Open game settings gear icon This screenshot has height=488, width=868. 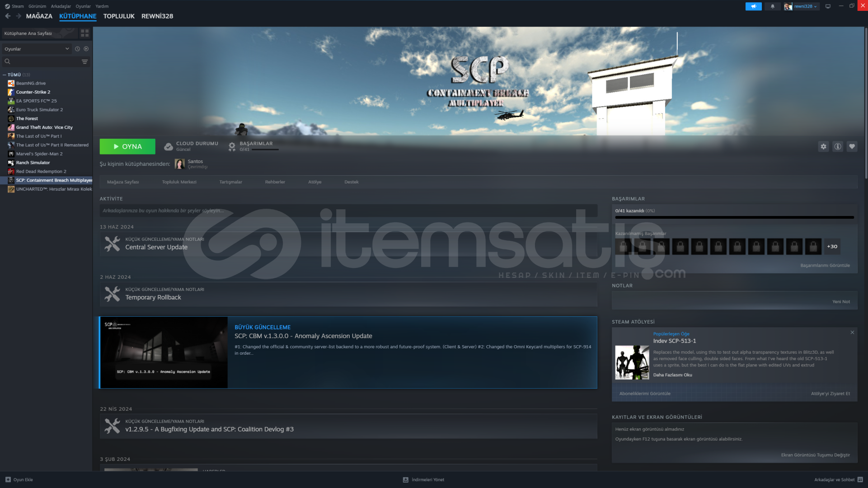823,146
